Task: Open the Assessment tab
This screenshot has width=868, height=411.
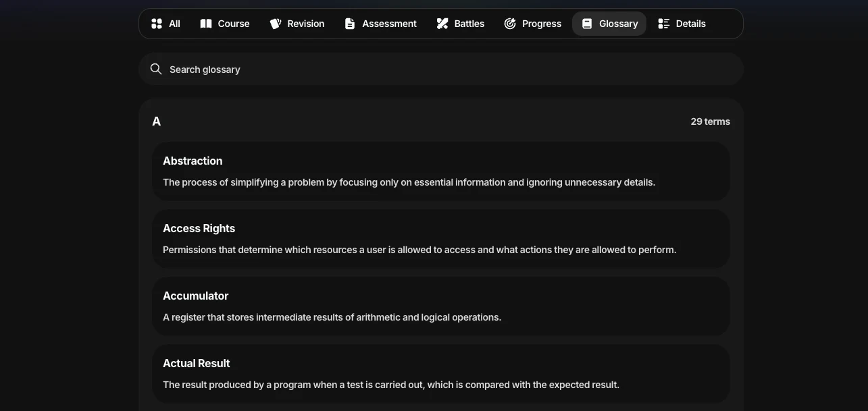Action: [x=380, y=24]
